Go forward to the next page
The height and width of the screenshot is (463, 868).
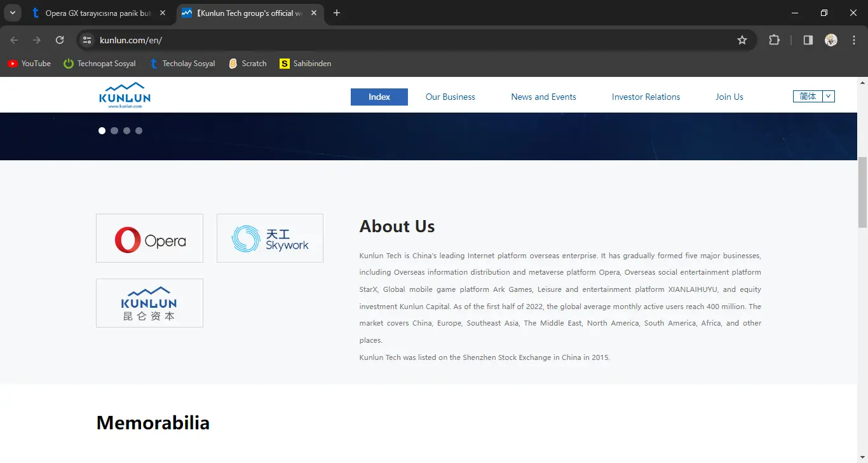pos(37,40)
